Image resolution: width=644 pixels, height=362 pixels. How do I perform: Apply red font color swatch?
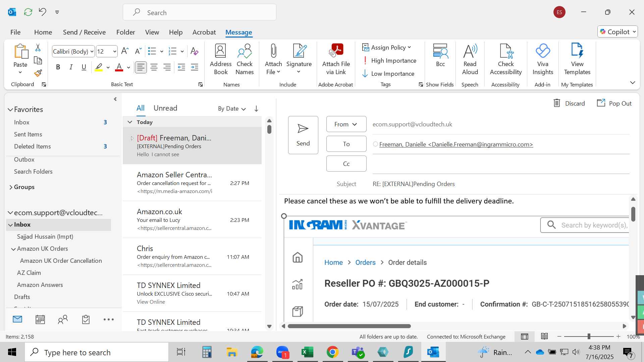pos(119,67)
